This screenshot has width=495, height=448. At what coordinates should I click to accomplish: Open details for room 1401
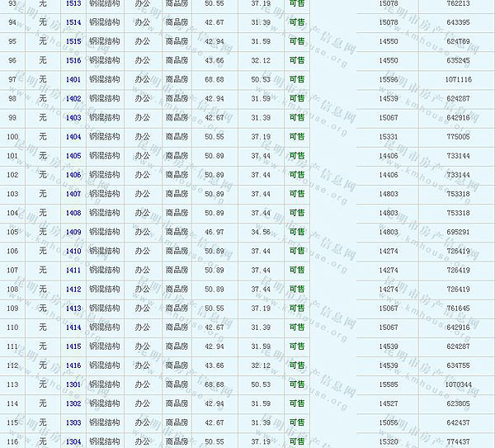pos(73,80)
